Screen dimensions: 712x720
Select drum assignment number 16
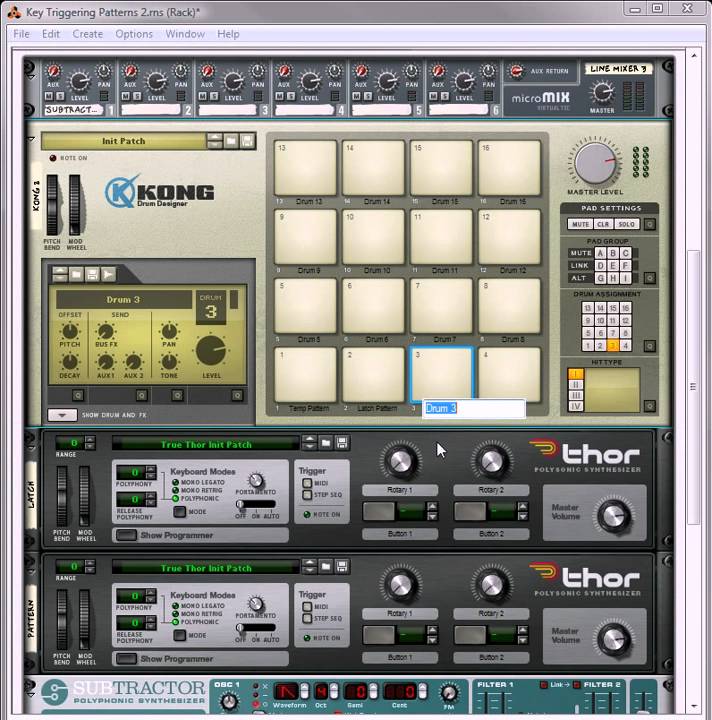[x=625, y=308]
